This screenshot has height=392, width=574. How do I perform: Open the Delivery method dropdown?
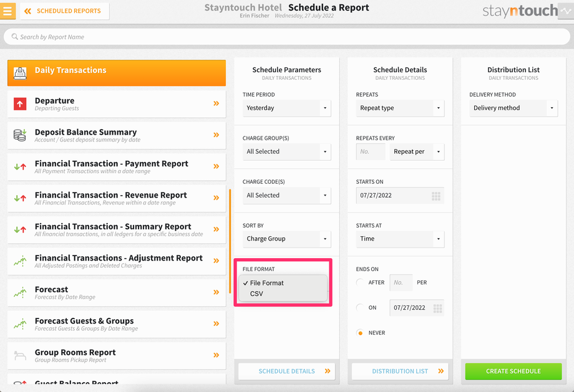click(x=513, y=108)
